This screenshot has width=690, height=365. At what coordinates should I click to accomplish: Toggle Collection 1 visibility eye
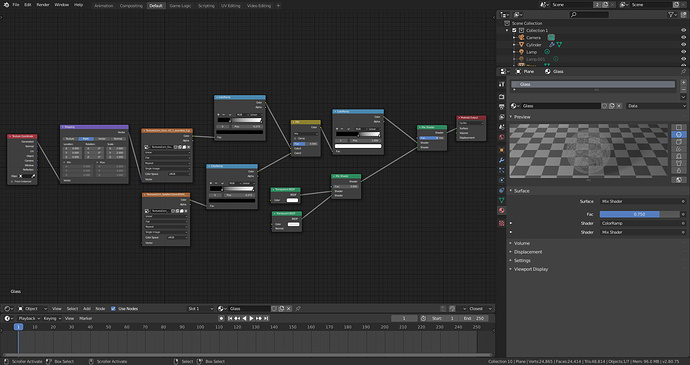point(683,30)
